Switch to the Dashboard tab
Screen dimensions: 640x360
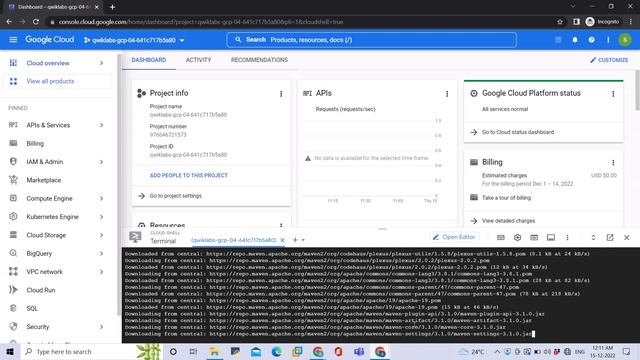tap(149, 60)
